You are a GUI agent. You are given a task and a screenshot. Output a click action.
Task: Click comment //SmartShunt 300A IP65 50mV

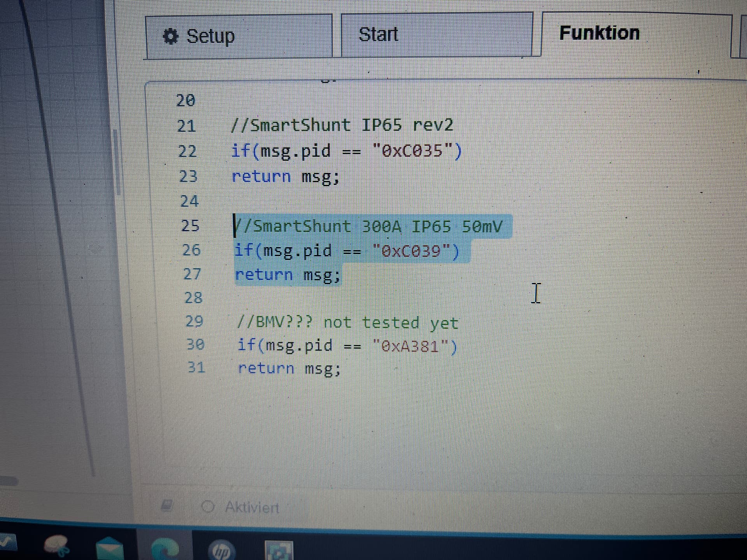[368, 226]
